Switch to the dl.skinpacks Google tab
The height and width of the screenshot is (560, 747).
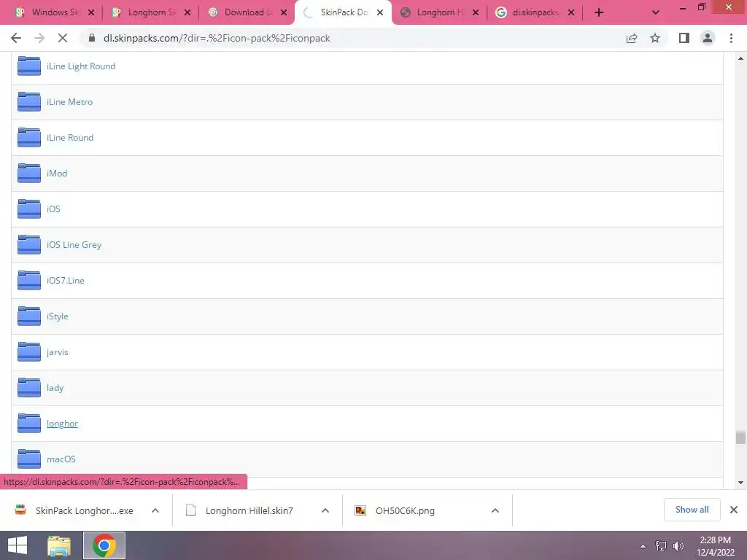pos(535,12)
